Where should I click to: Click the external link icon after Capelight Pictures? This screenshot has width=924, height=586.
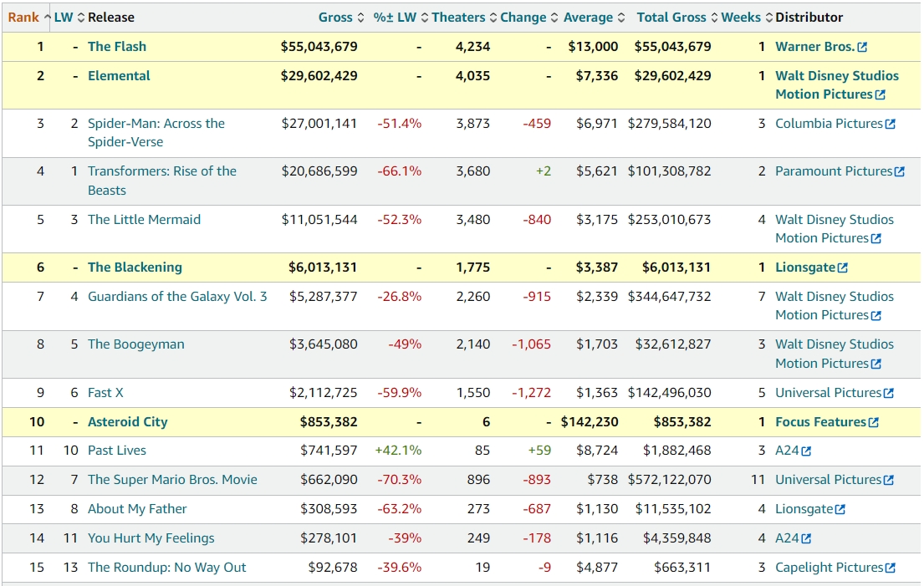pyautogui.click(x=891, y=568)
